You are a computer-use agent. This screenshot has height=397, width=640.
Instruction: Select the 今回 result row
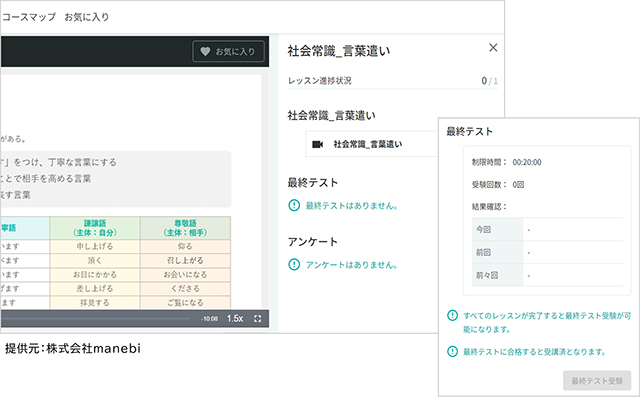(x=547, y=229)
